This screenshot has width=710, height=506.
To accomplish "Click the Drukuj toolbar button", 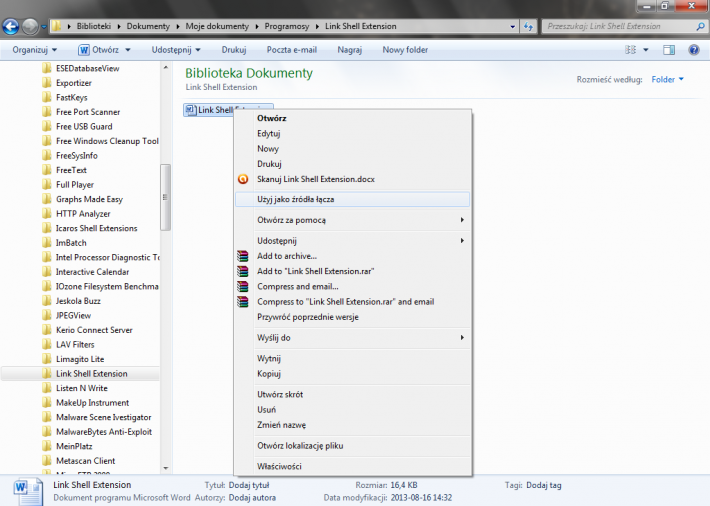I will 234,50.
